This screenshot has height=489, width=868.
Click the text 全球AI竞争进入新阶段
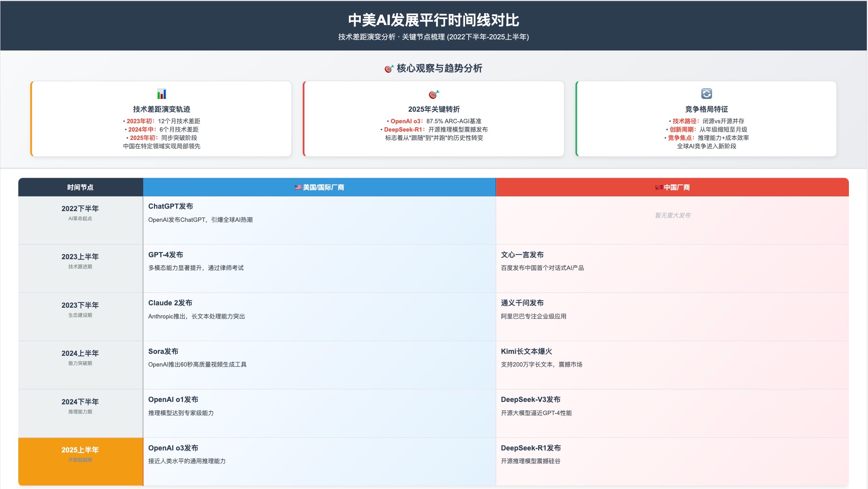[706, 146]
